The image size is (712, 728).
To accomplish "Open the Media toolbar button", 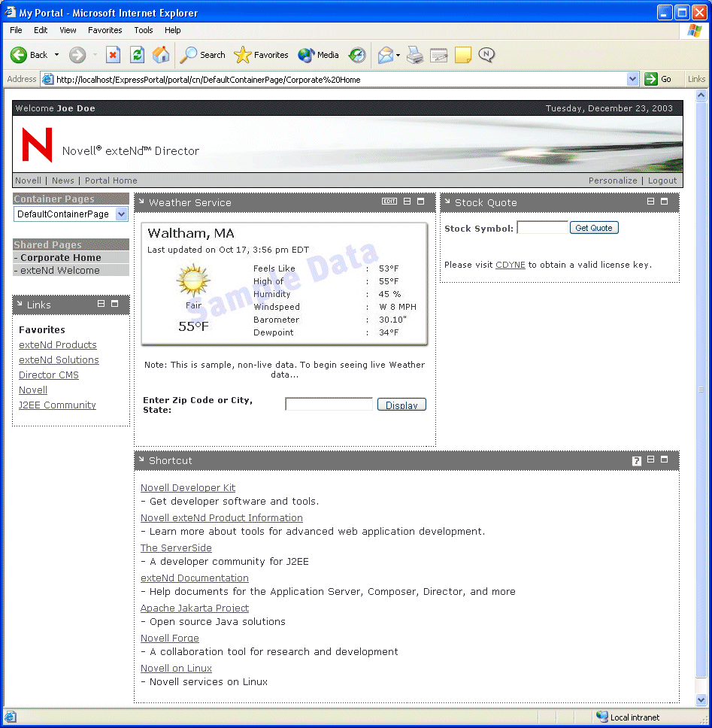I will 318,55.
